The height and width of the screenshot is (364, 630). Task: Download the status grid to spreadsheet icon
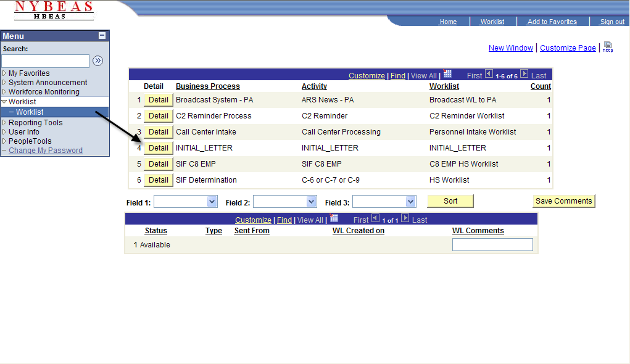(334, 218)
